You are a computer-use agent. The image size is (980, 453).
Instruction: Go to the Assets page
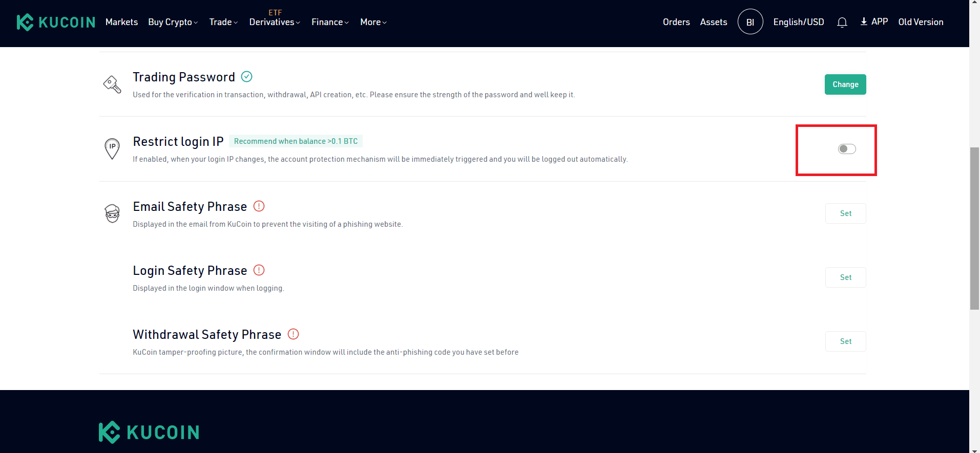tap(714, 22)
